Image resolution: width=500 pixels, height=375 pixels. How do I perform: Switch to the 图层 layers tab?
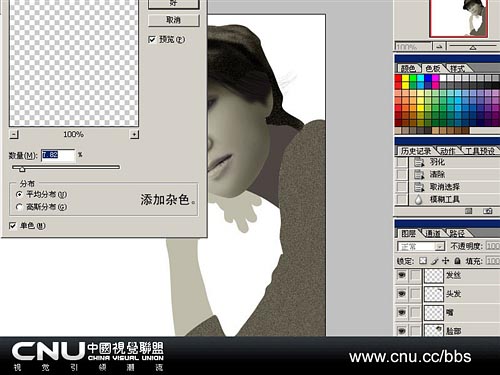[x=408, y=233]
